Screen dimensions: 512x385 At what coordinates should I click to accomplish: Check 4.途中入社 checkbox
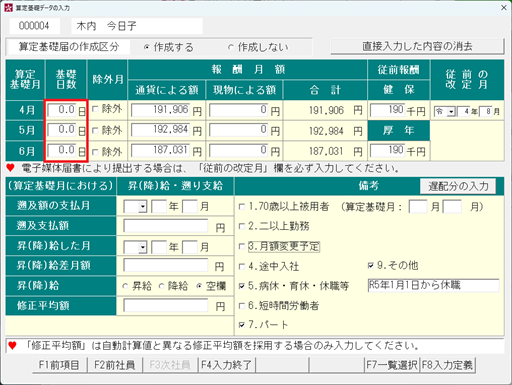[x=242, y=267]
